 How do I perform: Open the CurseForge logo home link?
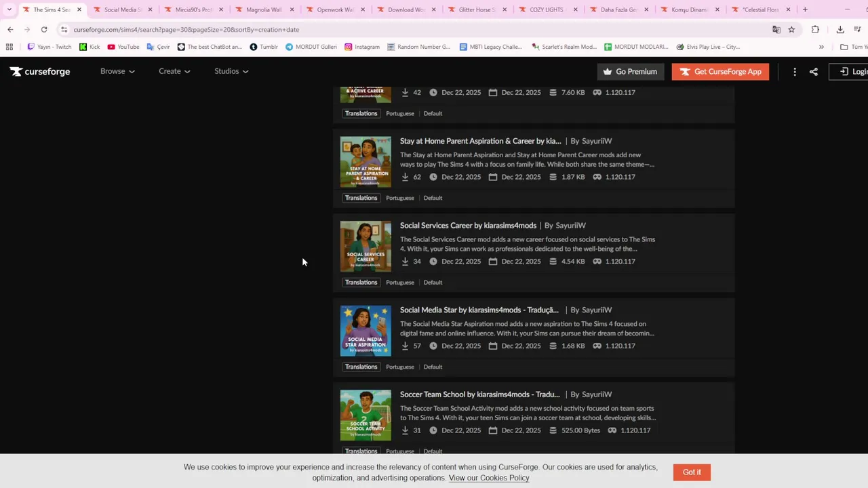click(40, 71)
